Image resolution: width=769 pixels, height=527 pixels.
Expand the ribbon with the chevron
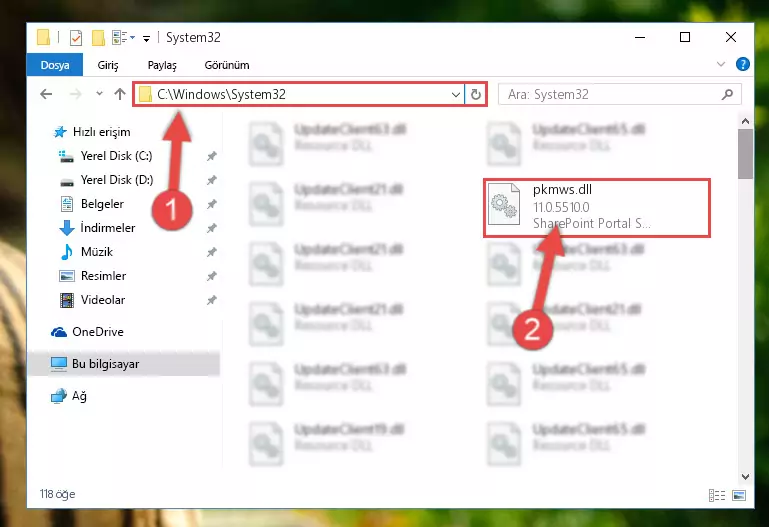point(720,64)
